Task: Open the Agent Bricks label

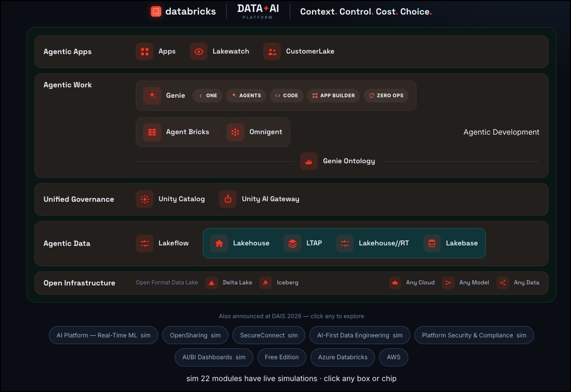Action: click(188, 132)
